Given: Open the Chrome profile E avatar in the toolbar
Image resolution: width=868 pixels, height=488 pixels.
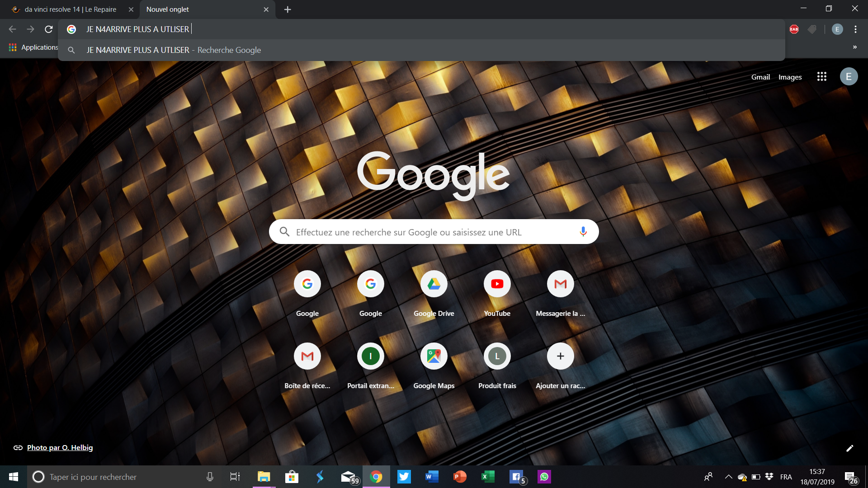Looking at the screenshot, I should click(837, 29).
